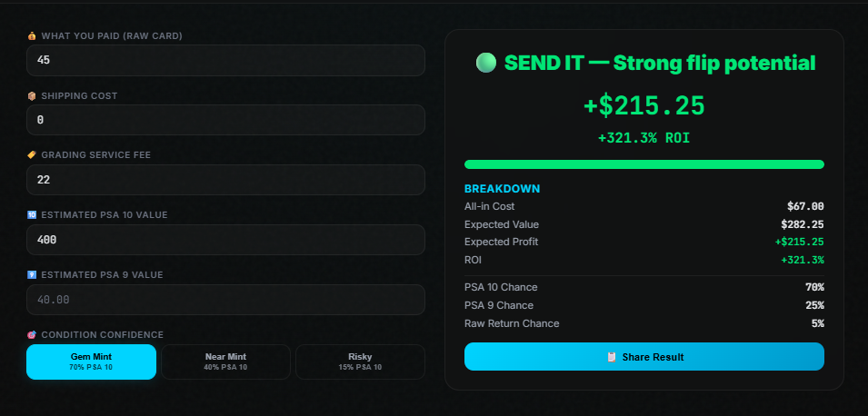Image resolution: width=868 pixels, height=416 pixels.
Task: Edit the Estimated PSA 10 Value field
Action: (225, 240)
